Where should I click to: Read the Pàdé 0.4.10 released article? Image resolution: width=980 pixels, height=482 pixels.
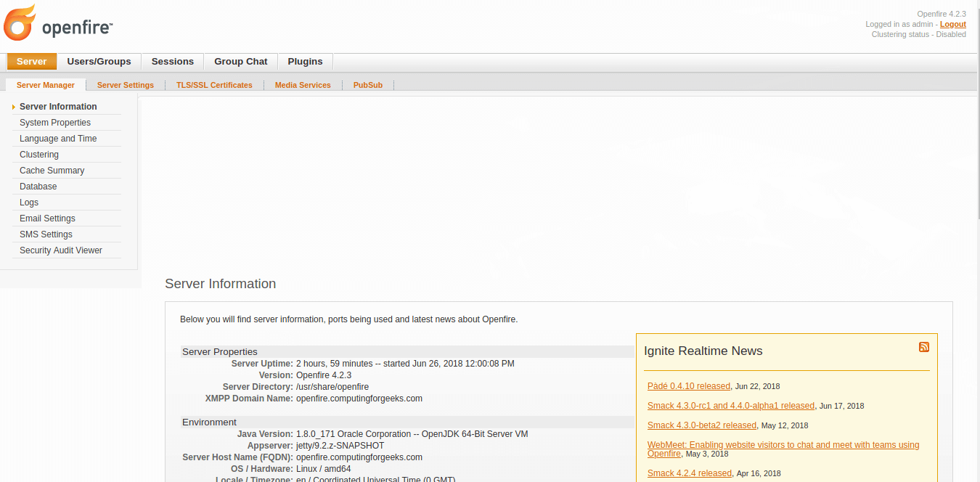point(688,385)
